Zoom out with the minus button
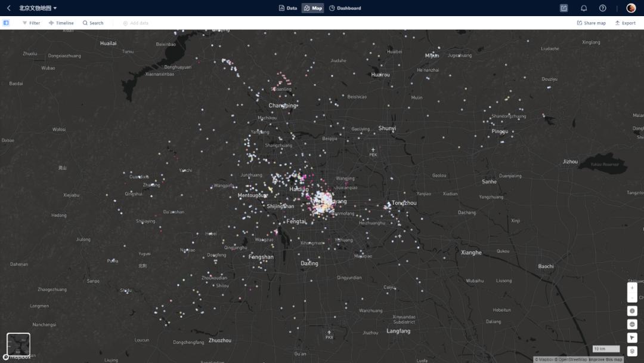This screenshot has height=363, width=644. (x=632, y=297)
